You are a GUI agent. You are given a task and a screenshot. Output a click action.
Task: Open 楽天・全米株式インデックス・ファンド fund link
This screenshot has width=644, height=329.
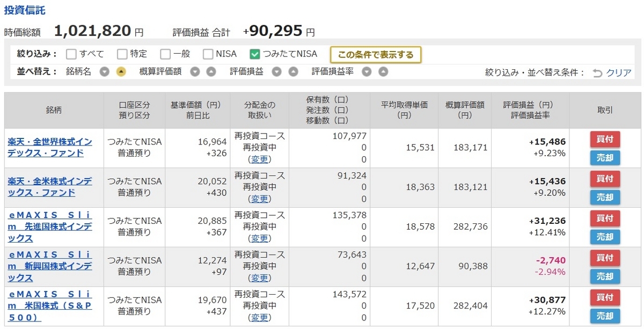[49, 187]
